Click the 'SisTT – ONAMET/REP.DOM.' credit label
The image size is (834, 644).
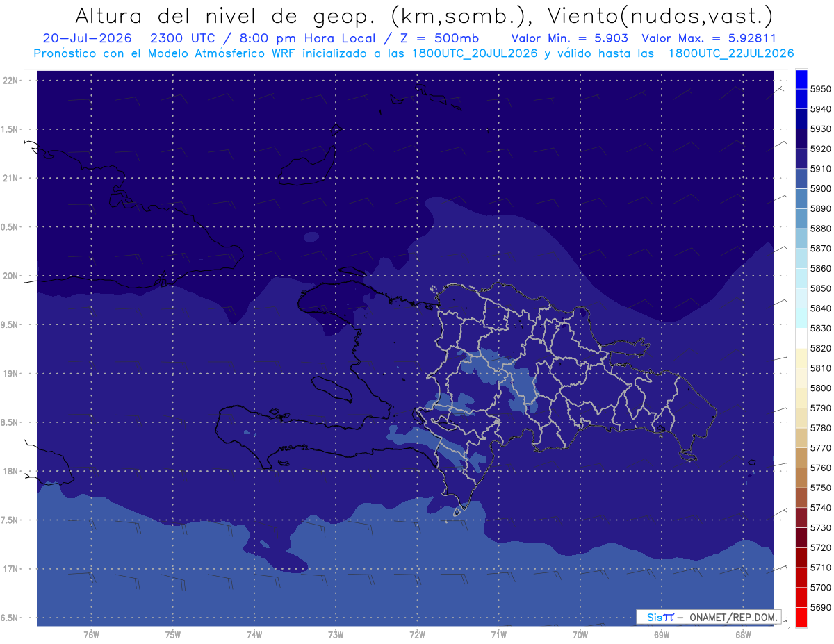pyautogui.click(x=709, y=617)
